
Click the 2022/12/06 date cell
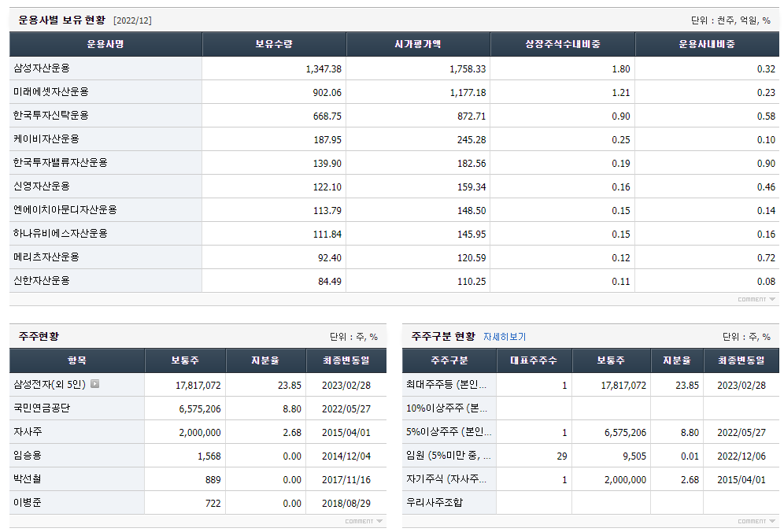[741, 456]
